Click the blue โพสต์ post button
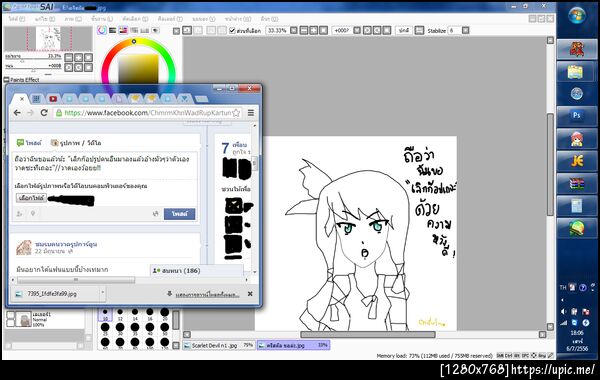This screenshot has height=380, width=600. pos(179,214)
